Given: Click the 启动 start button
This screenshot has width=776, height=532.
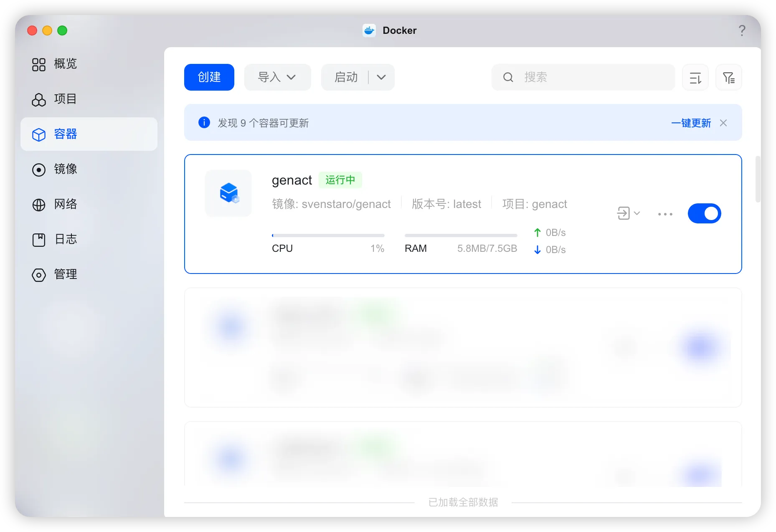Looking at the screenshot, I should [346, 77].
